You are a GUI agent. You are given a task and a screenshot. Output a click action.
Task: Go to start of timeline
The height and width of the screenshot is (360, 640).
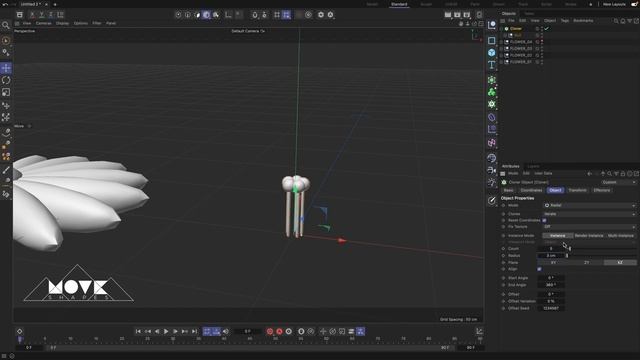coord(138,331)
